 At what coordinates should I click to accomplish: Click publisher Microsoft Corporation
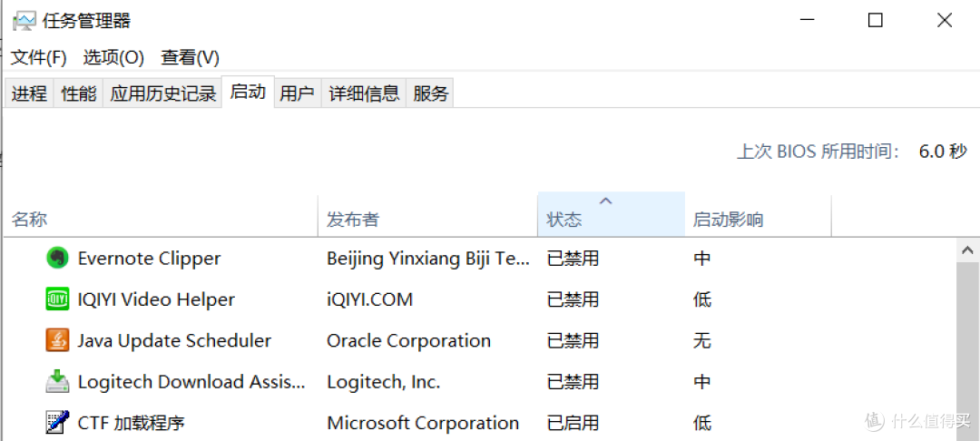[x=423, y=423]
